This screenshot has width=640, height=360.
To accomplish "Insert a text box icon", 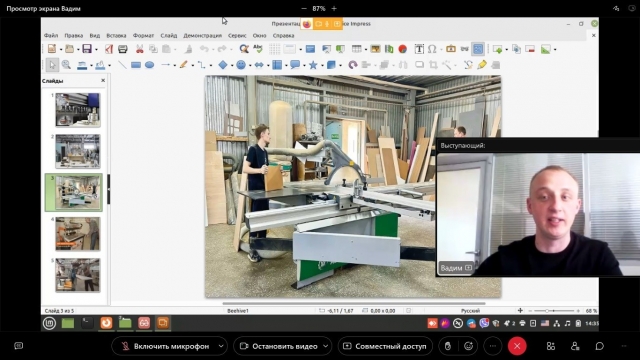I will click(419, 49).
